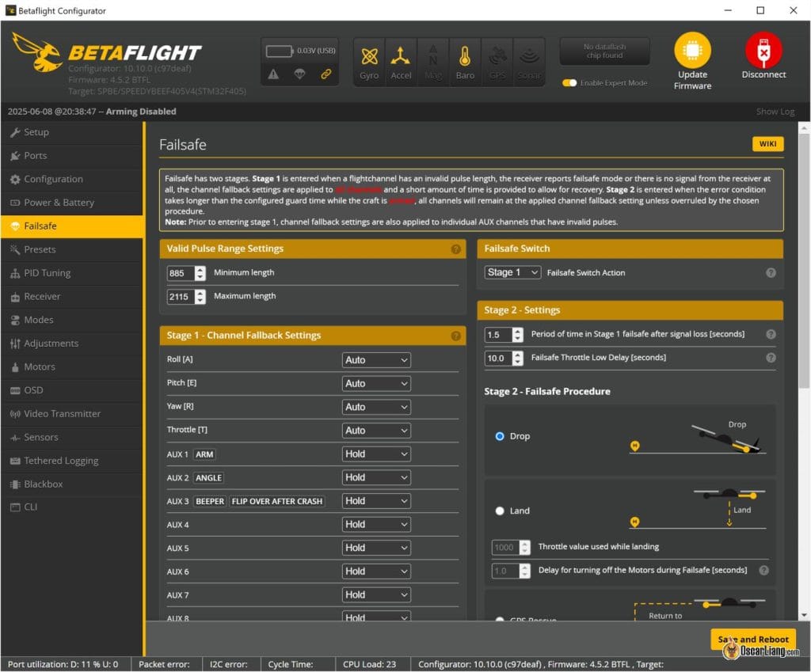Screen dimensions: 811x672
Task: Click the warning triangle status icon
Action: (273, 74)
